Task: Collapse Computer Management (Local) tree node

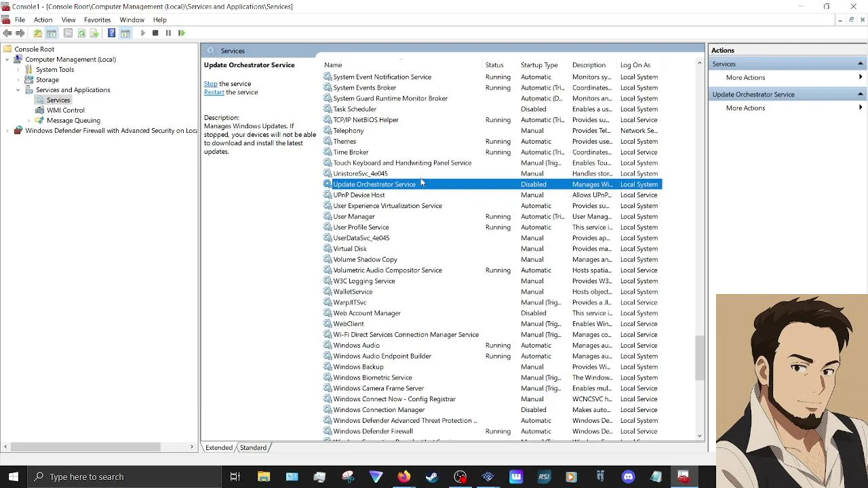Action: point(7,60)
